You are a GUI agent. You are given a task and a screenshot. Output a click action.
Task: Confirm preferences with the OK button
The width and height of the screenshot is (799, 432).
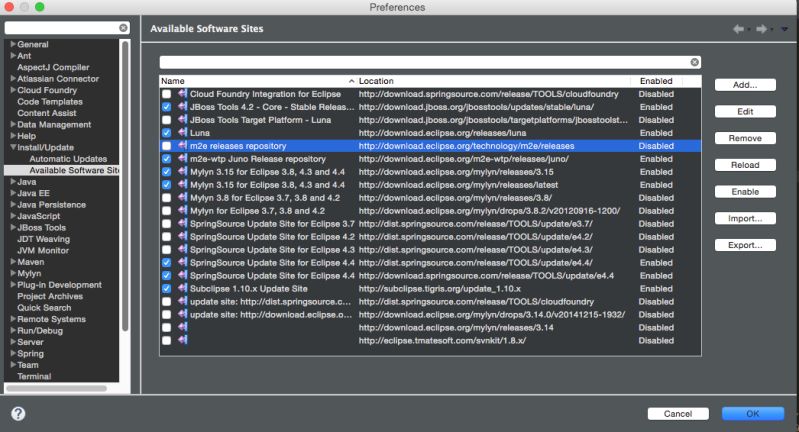[x=753, y=414]
